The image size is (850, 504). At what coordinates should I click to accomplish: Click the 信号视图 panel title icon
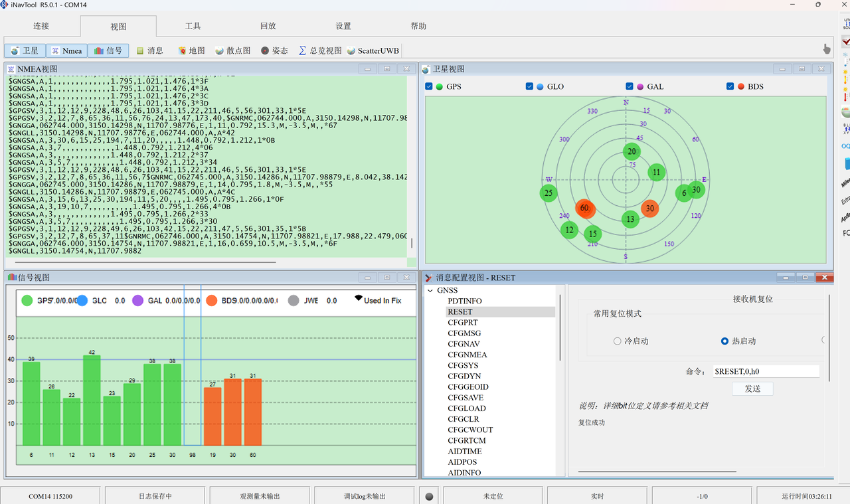coord(11,277)
